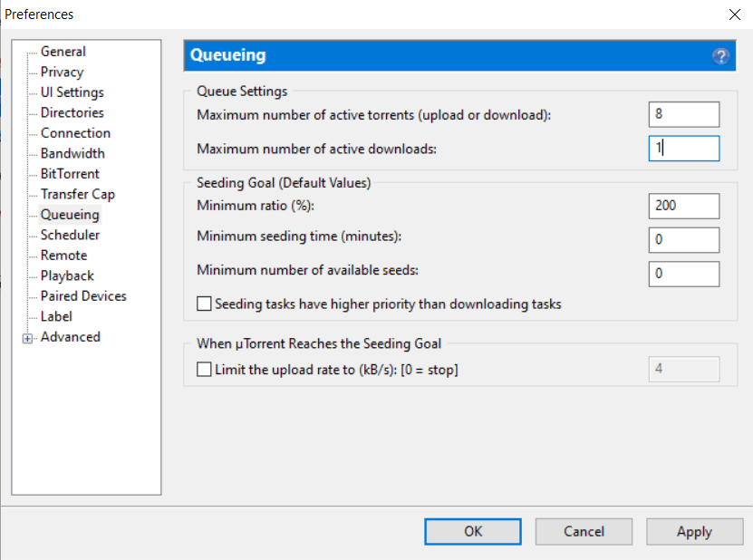
Task: Tick the Limit the upload rate checkbox
Action: tap(204, 370)
